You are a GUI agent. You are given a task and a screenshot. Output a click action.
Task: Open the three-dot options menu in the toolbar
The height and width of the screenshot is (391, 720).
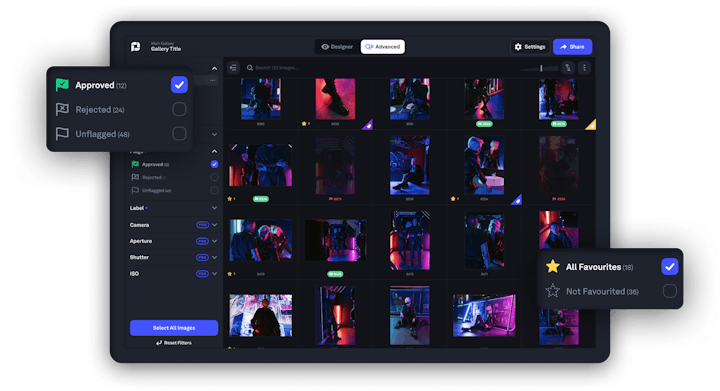584,68
